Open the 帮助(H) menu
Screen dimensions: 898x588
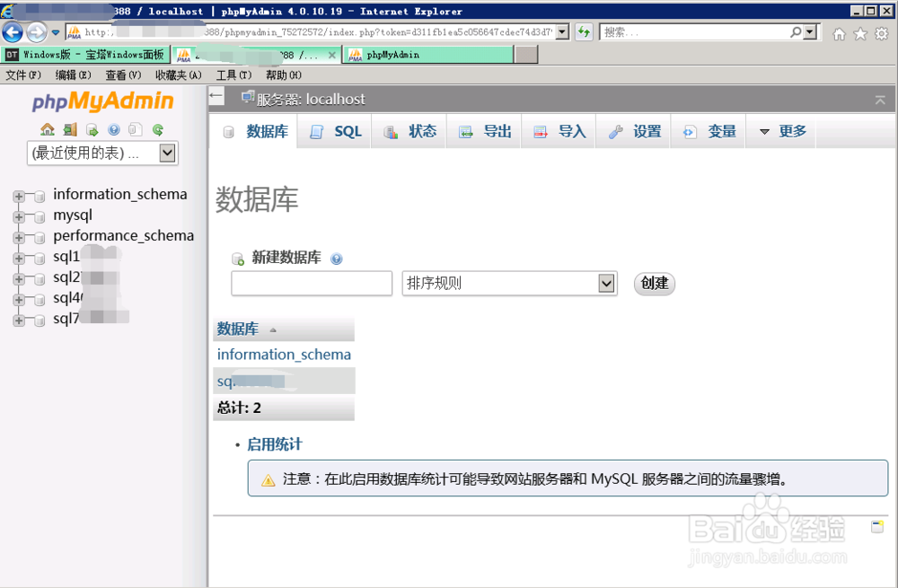click(284, 75)
